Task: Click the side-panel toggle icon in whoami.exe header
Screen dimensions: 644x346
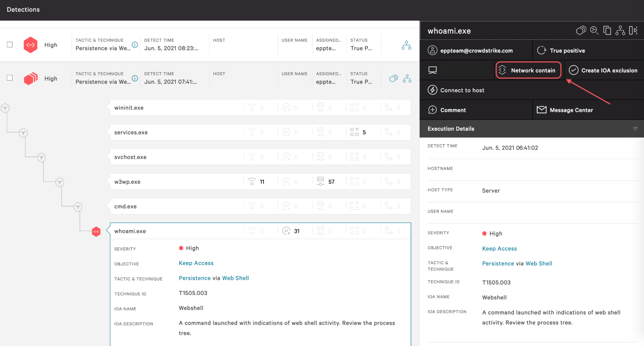Action: click(x=633, y=31)
